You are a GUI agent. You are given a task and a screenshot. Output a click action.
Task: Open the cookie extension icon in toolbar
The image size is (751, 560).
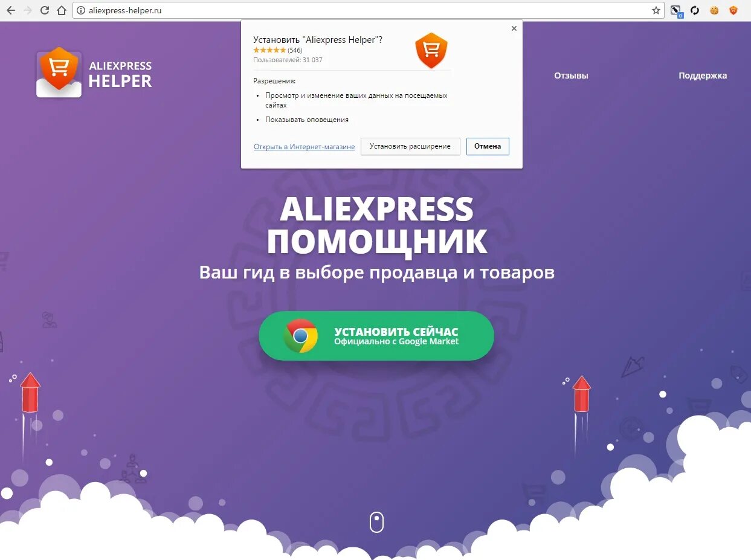(714, 10)
